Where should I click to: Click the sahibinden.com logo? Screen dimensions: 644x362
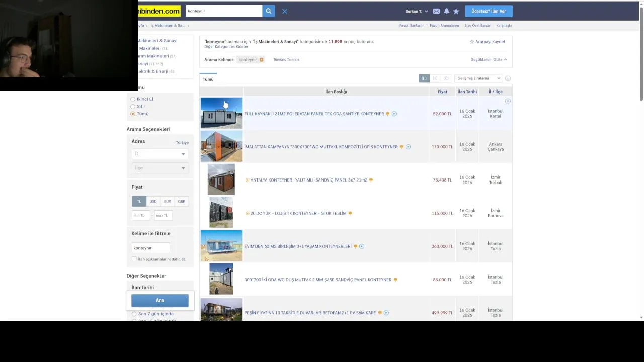(x=159, y=11)
